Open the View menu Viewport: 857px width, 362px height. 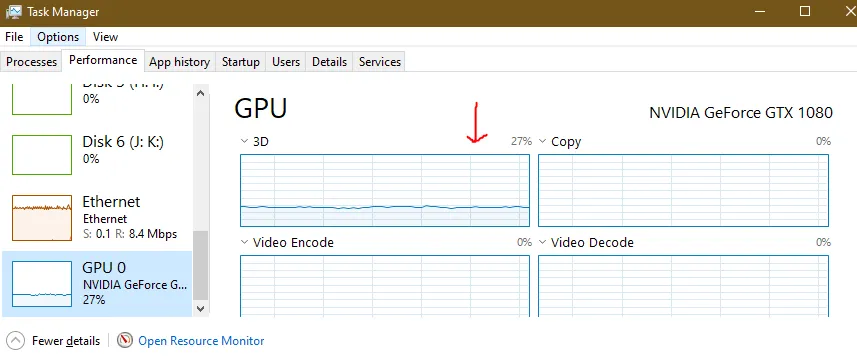[x=105, y=37]
